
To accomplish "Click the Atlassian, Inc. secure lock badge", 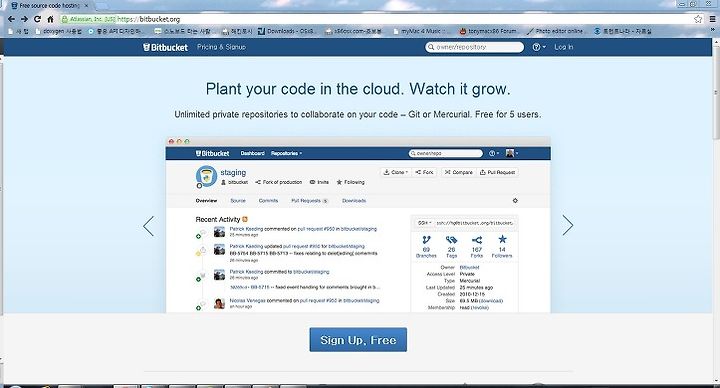I will coord(88,19).
